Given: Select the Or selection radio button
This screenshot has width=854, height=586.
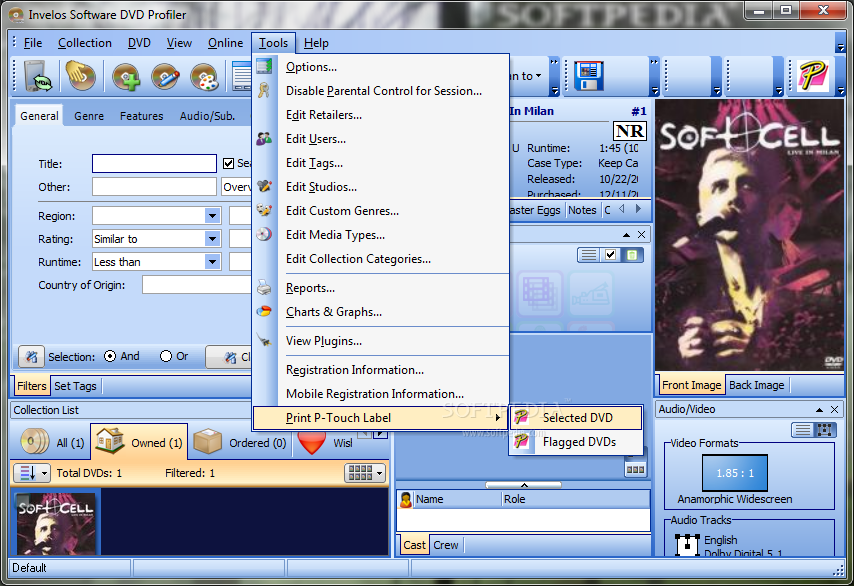Looking at the screenshot, I should pos(166,356).
